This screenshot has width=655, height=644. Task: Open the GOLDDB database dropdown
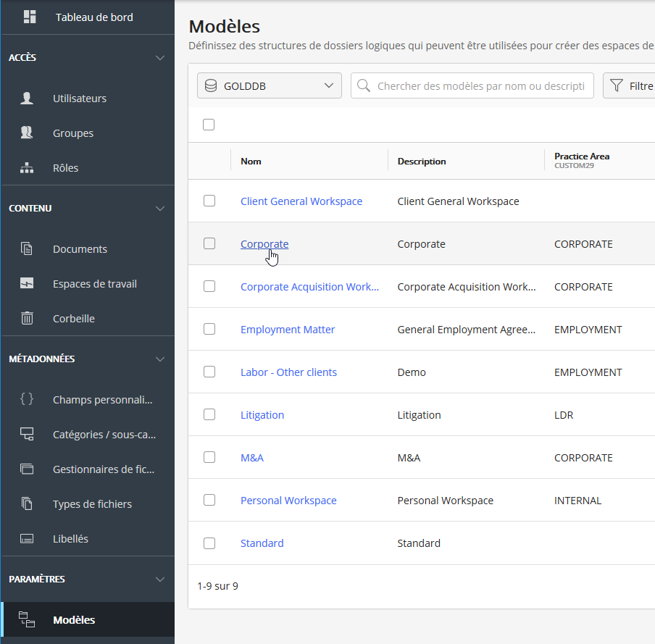(x=269, y=85)
